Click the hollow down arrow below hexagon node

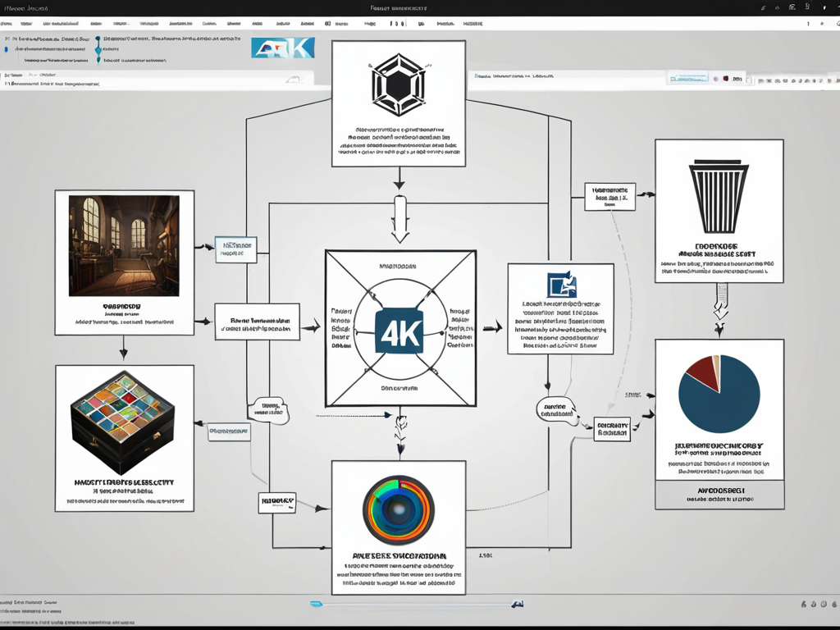coord(399,218)
